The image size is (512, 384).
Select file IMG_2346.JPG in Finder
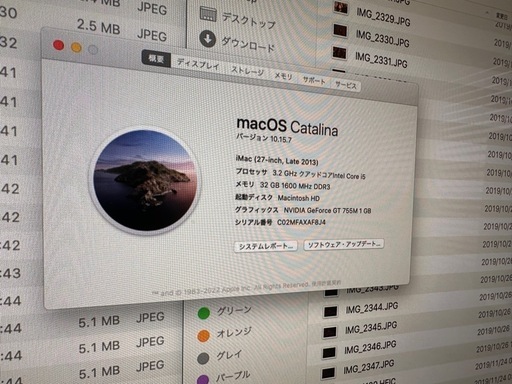point(370,347)
